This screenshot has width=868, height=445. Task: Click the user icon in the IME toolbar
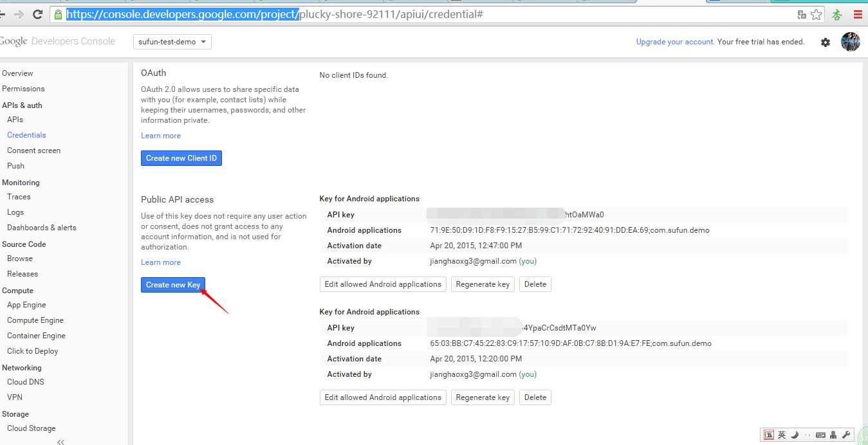pos(833,435)
